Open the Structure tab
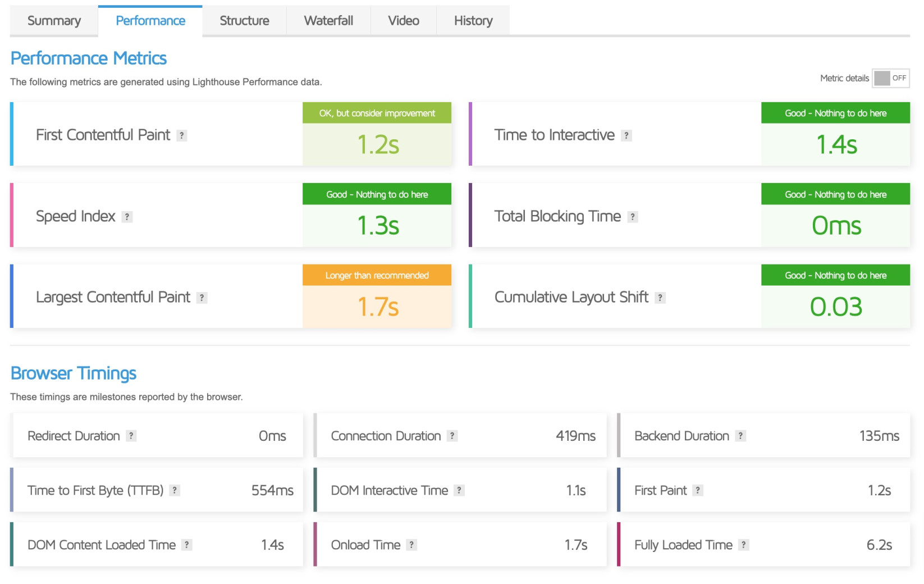This screenshot has width=924, height=584. point(244,21)
